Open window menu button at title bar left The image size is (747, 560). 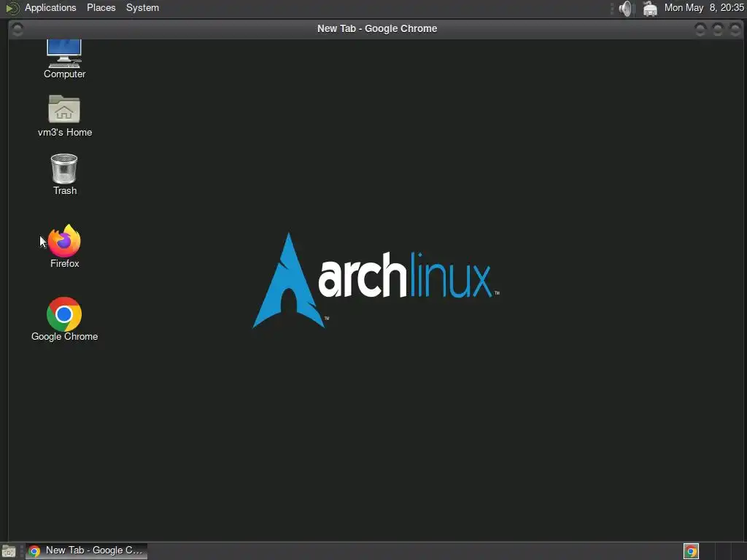tap(18, 29)
